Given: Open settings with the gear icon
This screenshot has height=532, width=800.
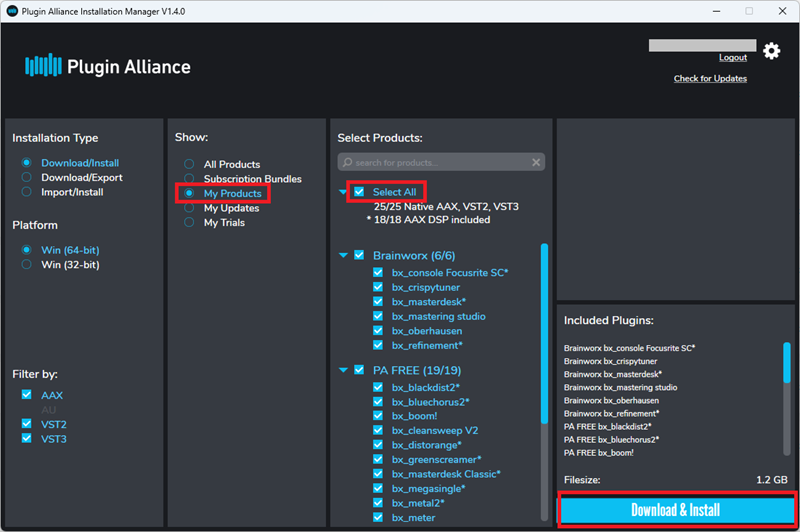Looking at the screenshot, I should click(x=771, y=50).
